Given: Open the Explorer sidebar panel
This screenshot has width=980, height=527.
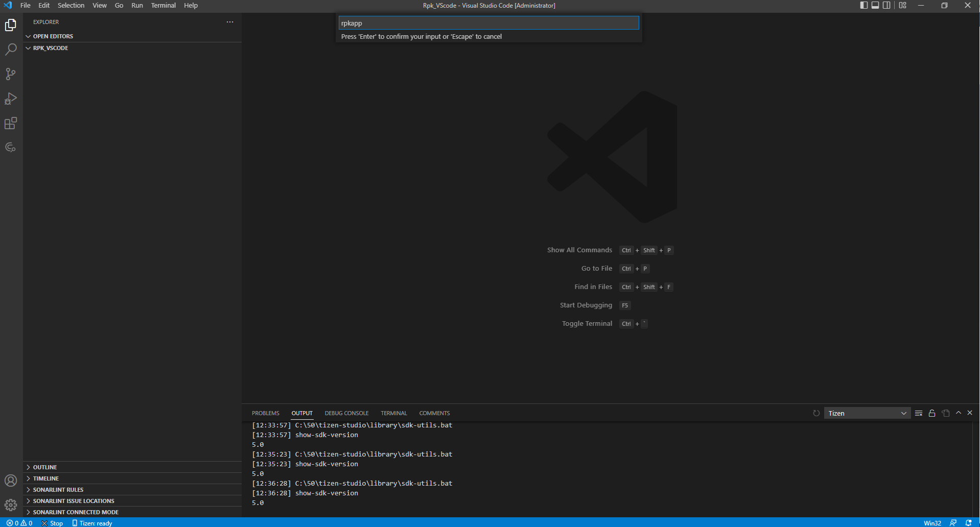Looking at the screenshot, I should coord(11,25).
